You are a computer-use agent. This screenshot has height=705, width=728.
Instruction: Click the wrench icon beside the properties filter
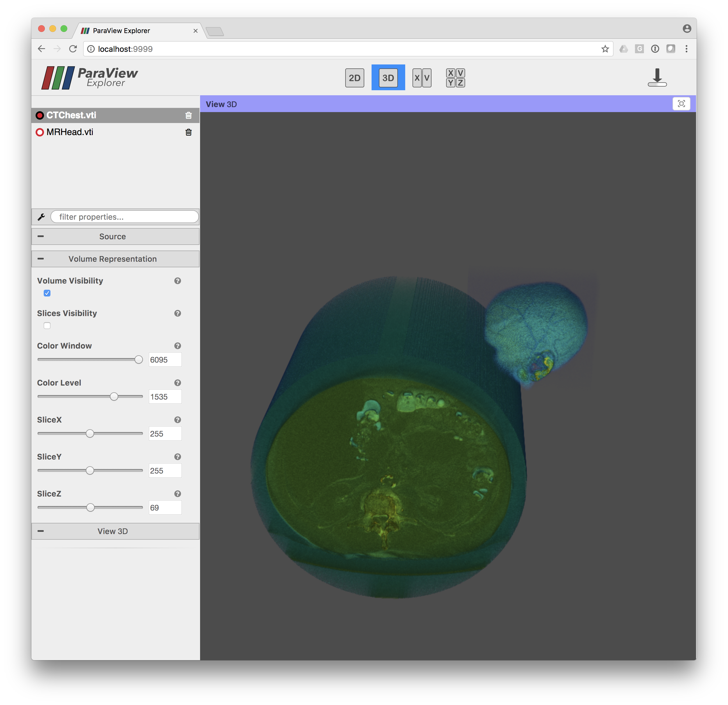[41, 217]
